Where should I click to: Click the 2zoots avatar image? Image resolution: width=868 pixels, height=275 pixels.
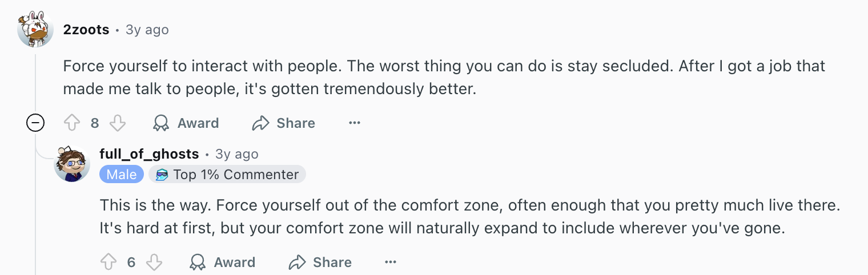(35, 29)
